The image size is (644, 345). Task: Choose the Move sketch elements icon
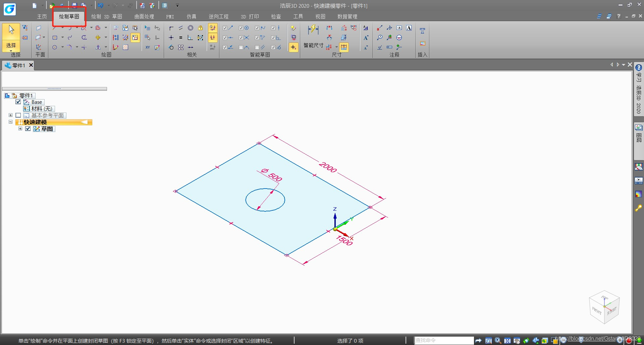(x=98, y=38)
